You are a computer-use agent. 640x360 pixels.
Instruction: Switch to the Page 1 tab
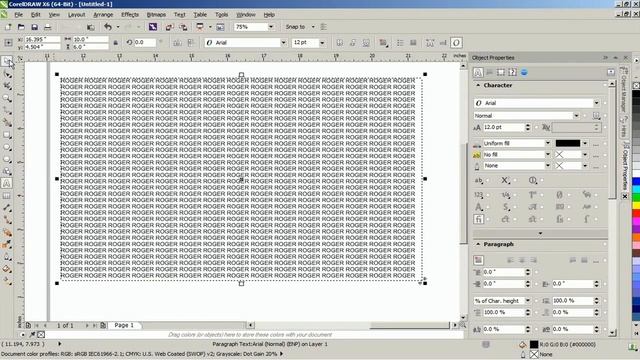click(x=124, y=325)
